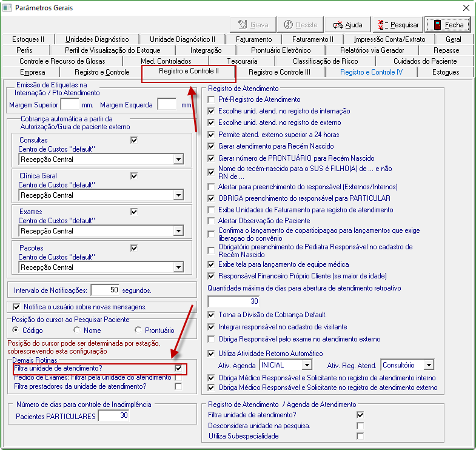Enable Pré-Registro de Atendimento checkbox
Image resolution: width=476 pixels, height=450 pixels.
(x=211, y=99)
